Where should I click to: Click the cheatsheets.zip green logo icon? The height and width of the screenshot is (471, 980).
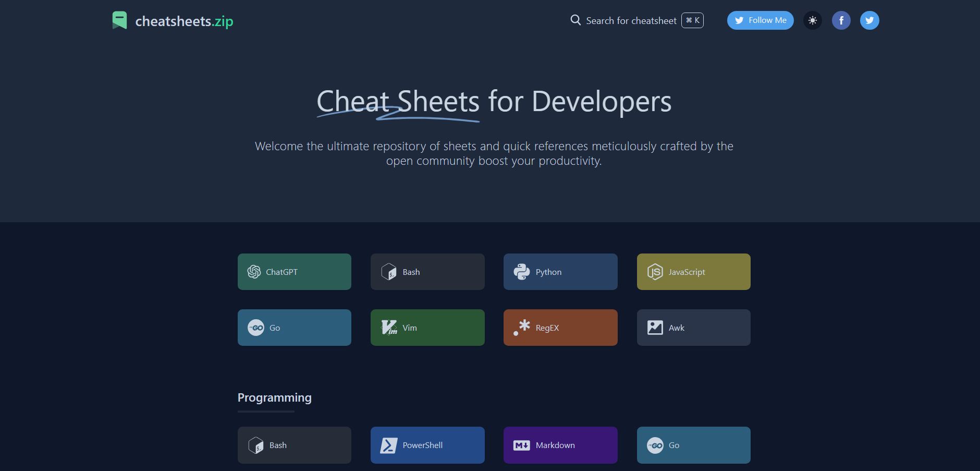[x=119, y=20]
